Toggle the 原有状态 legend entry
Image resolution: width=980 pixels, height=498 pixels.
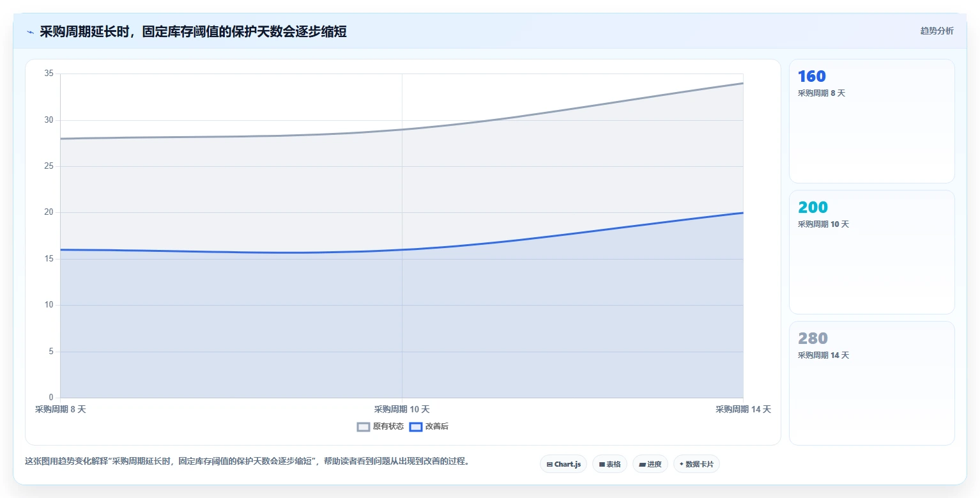(380, 426)
